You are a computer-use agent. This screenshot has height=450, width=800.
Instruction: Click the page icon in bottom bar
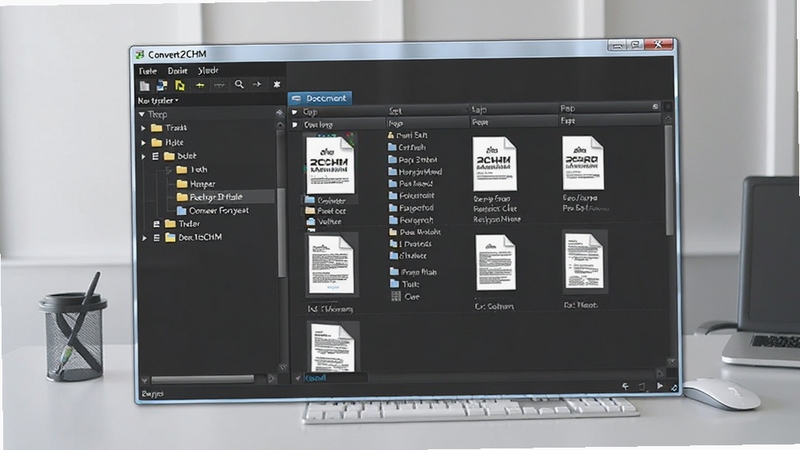[x=642, y=386]
